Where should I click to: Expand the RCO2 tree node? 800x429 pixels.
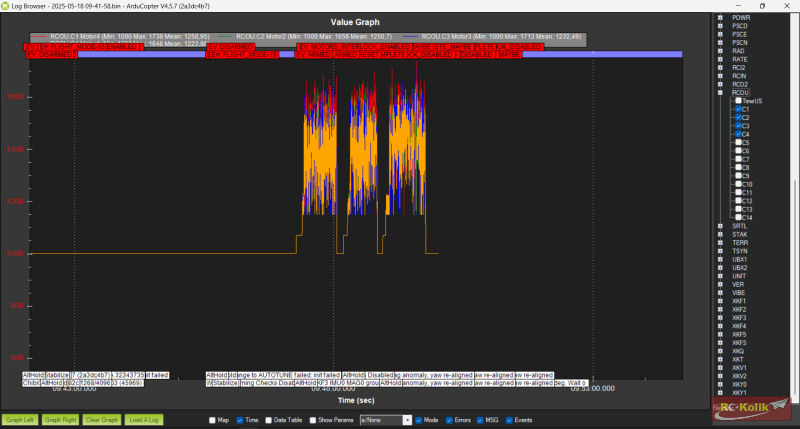720,84
